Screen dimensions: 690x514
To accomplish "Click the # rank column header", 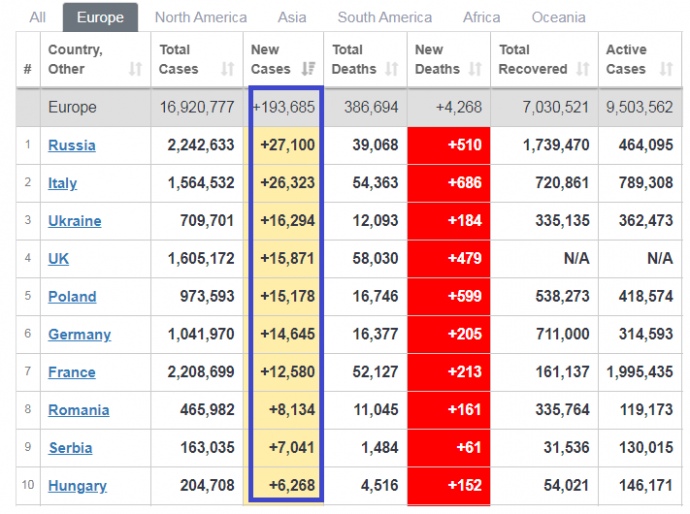I will coord(28,69).
